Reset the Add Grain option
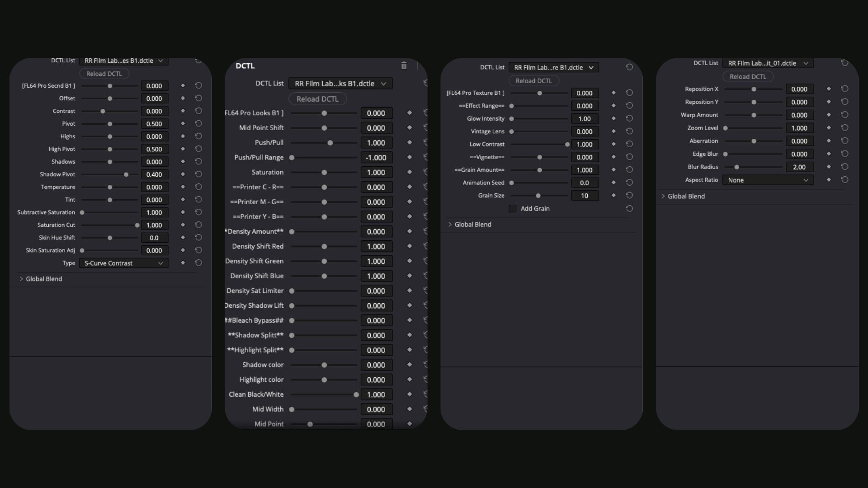This screenshot has height=488, width=868. (629, 208)
